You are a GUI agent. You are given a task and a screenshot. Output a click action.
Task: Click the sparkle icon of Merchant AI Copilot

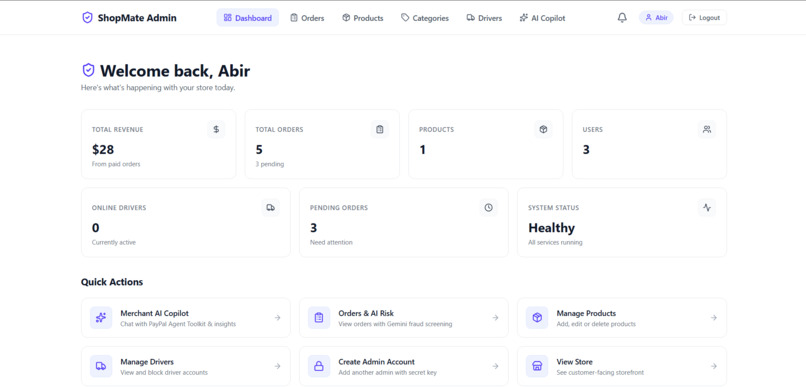(x=101, y=318)
